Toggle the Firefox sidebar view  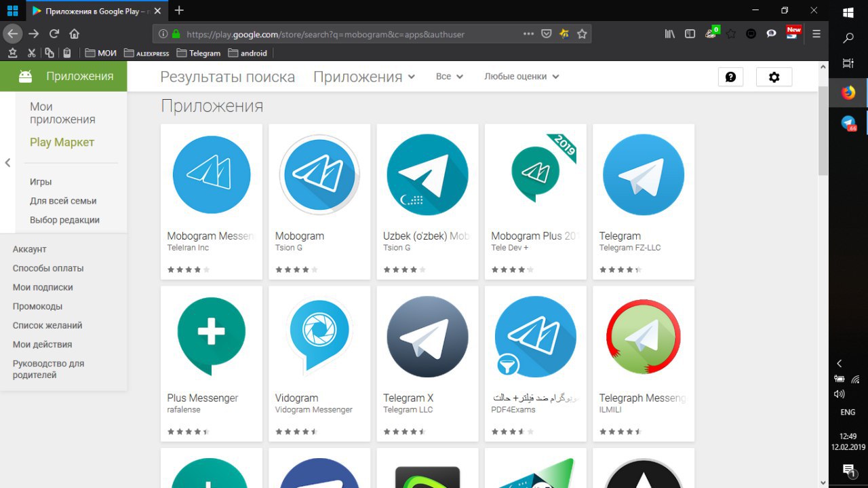[690, 33]
